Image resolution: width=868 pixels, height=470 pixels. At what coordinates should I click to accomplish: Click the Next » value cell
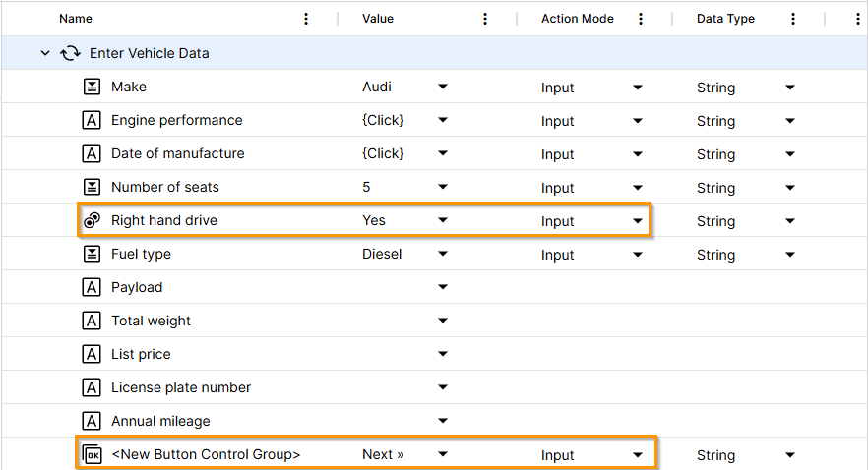pyautogui.click(x=383, y=454)
